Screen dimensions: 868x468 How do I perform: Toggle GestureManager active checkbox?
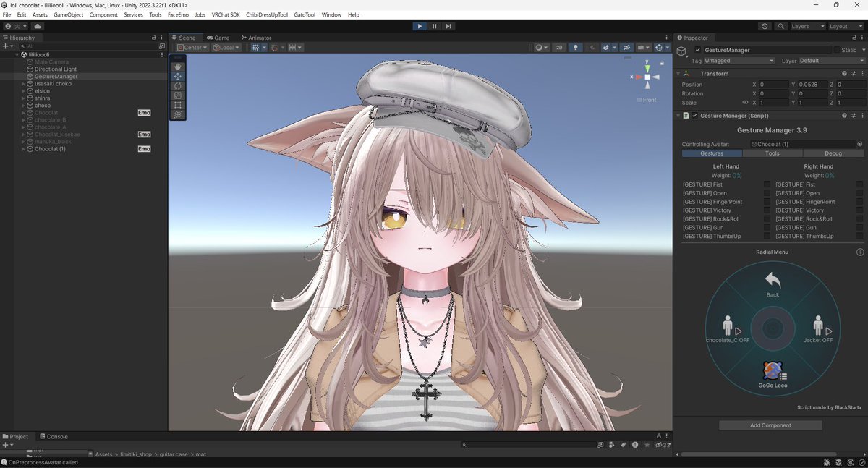pyautogui.click(x=697, y=50)
